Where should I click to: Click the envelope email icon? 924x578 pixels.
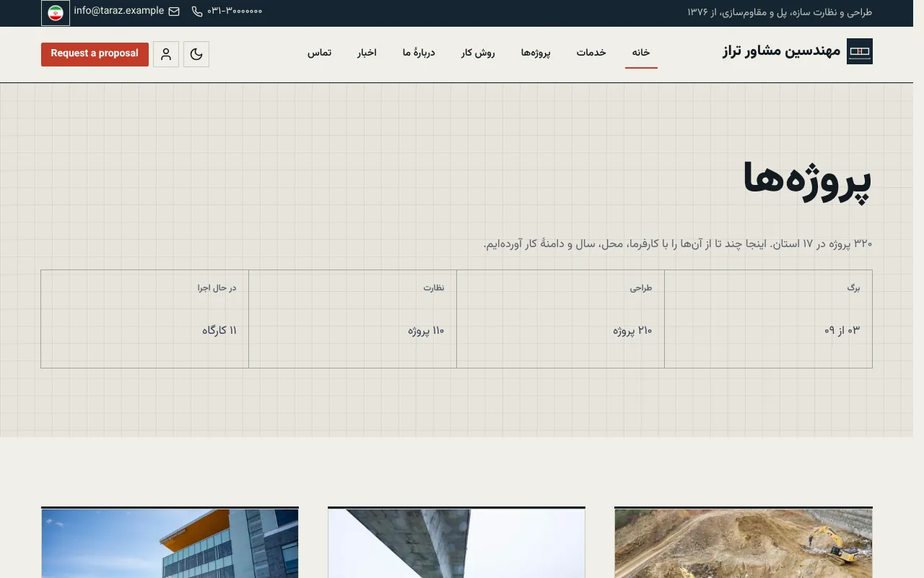click(x=174, y=12)
